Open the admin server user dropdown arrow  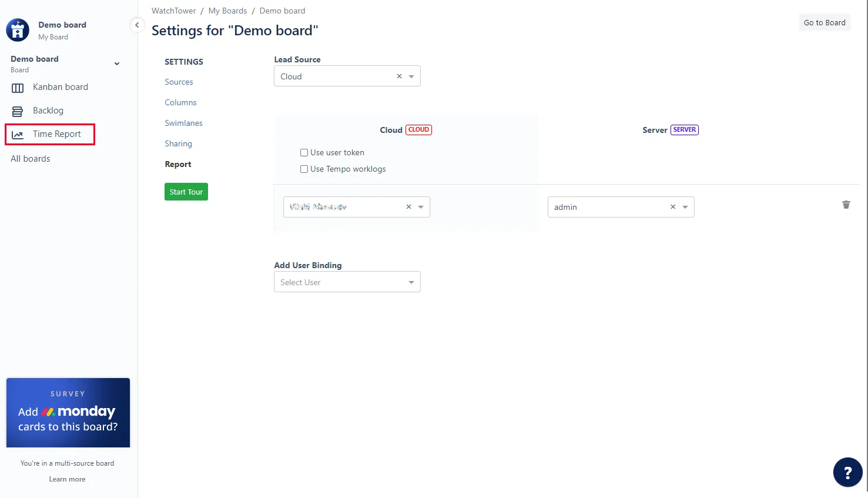pyautogui.click(x=685, y=207)
